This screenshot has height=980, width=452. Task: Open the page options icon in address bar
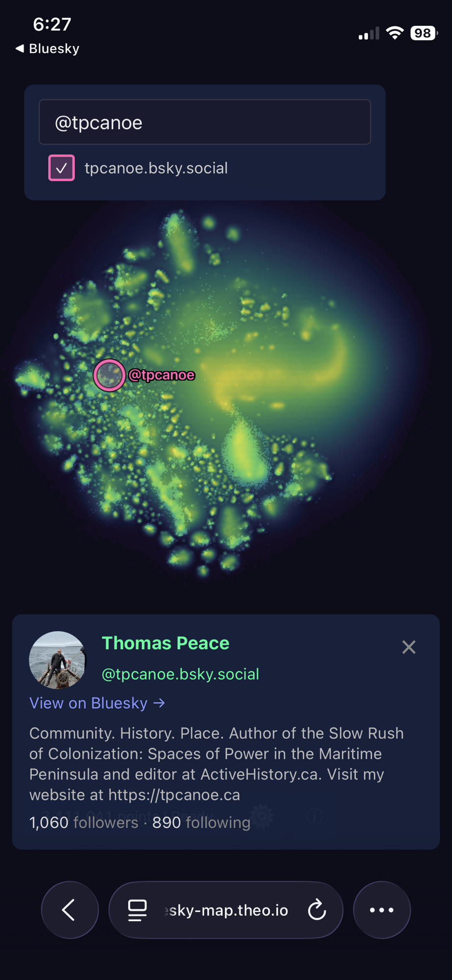click(137, 910)
